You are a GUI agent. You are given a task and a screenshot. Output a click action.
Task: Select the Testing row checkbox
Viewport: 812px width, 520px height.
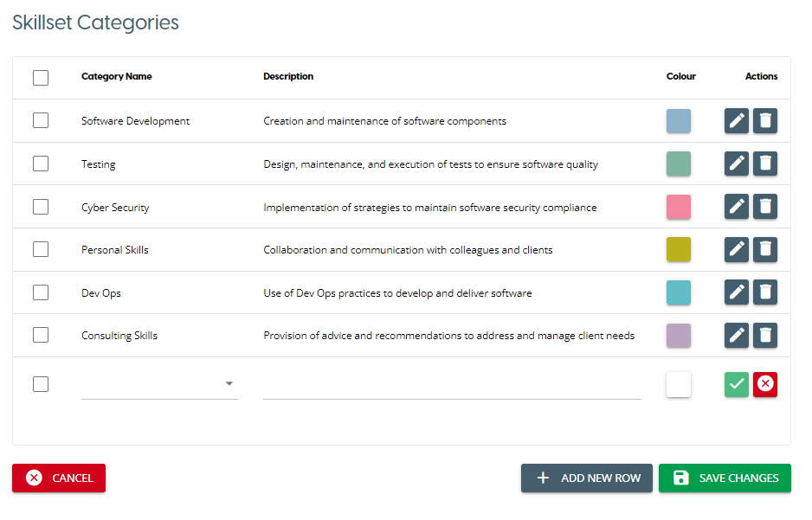tap(41, 164)
